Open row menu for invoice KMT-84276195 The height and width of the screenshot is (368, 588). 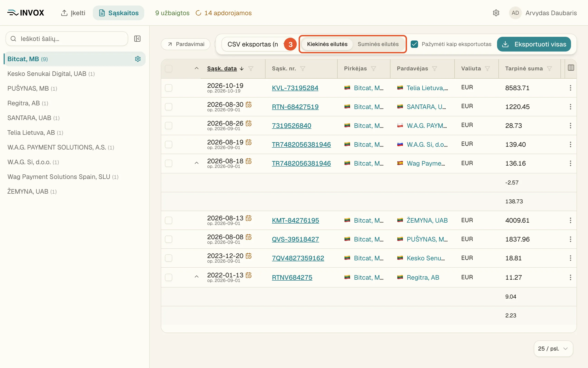(570, 220)
